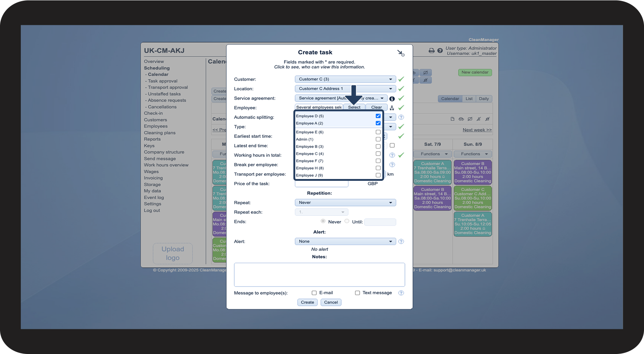Click the green New calendar button
Image resolution: width=644 pixels, height=354 pixels.
(x=475, y=73)
